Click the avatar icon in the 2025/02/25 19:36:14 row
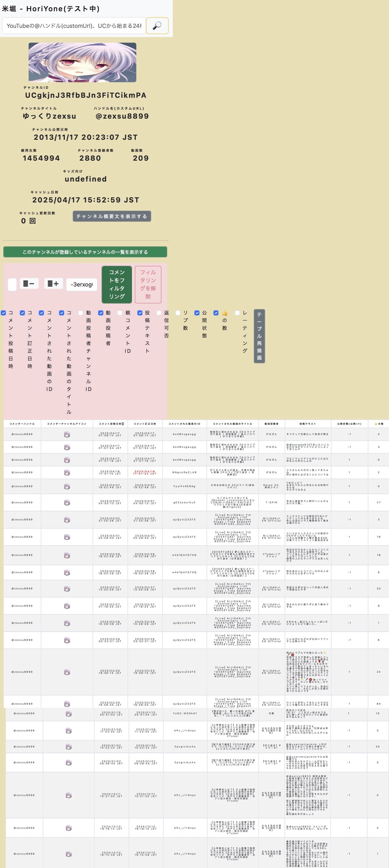 (x=67, y=672)
